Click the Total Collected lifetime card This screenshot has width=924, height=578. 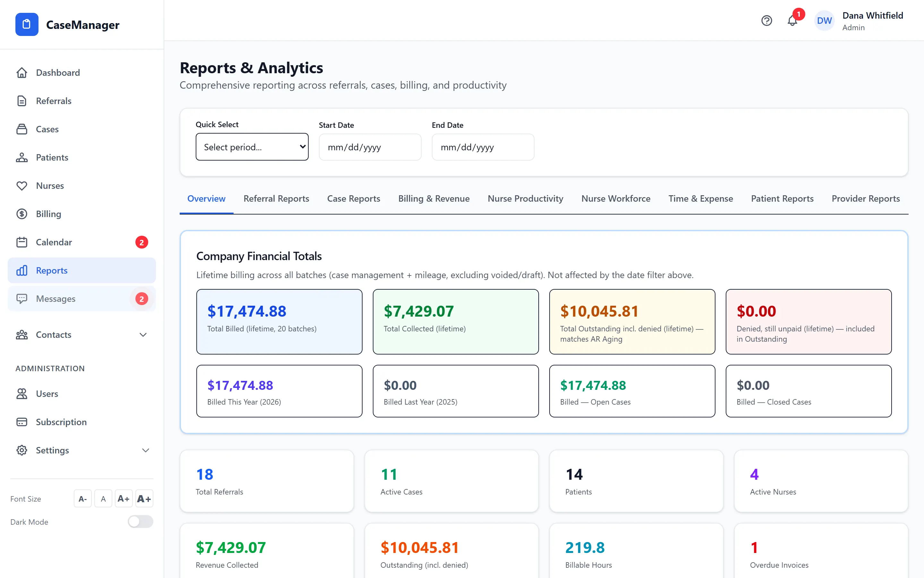(456, 321)
